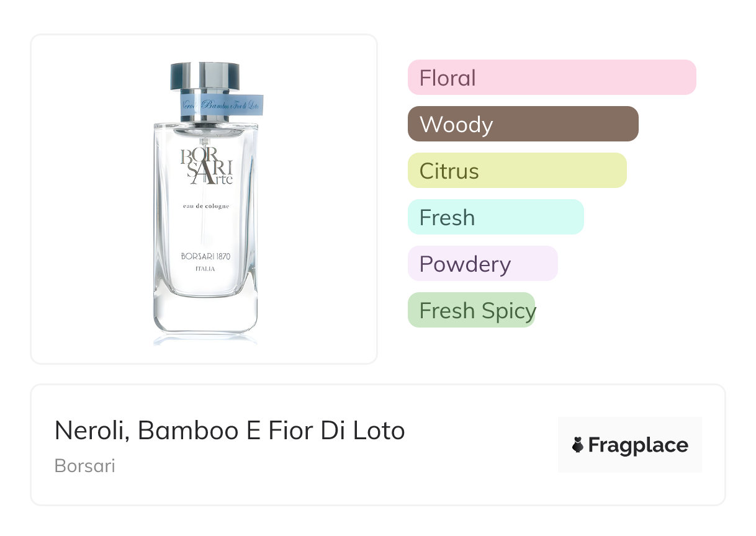Click the bottle's reflection beneath its base

pos(205,339)
